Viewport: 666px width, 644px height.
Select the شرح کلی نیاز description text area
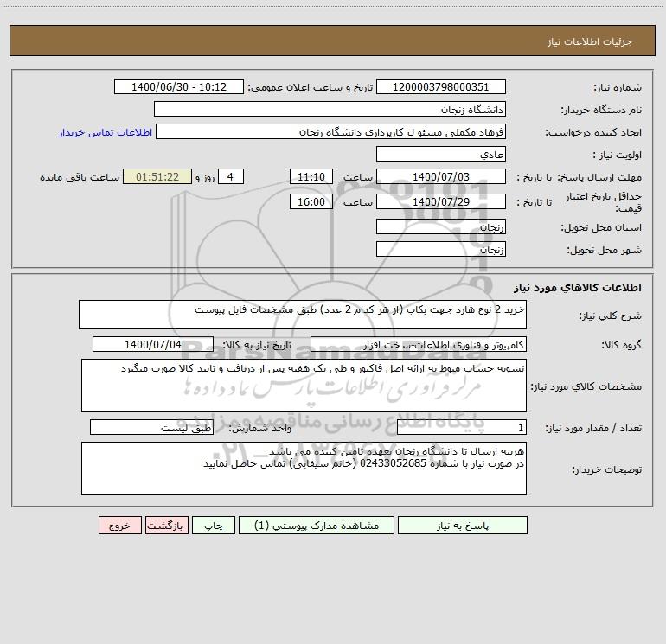pos(303,315)
